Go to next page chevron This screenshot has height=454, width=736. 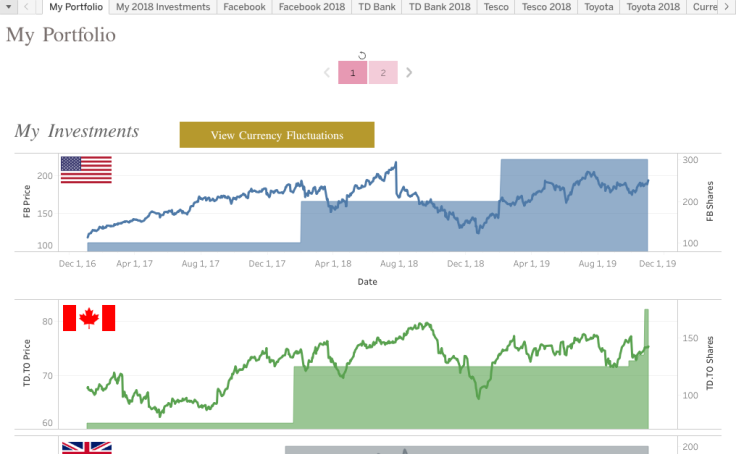pos(409,72)
